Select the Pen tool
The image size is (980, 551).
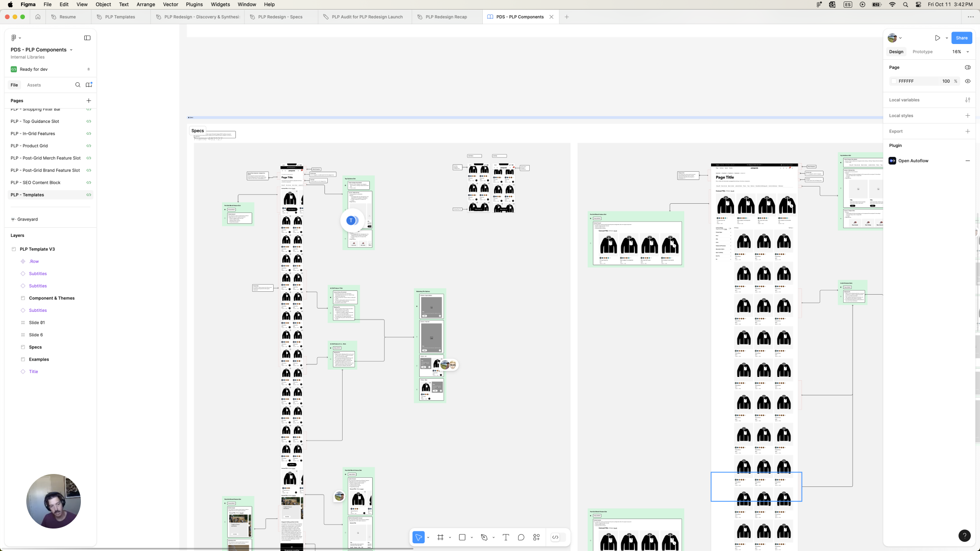(x=484, y=537)
